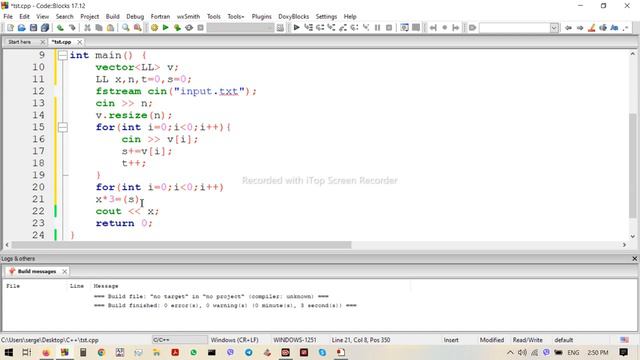This screenshot has width=640, height=360.
Task: Close the Build messages tab
Action: coord(64,271)
